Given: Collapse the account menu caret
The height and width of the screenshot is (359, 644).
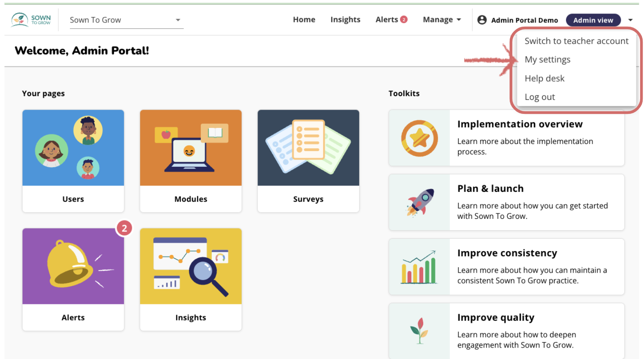Looking at the screenshot, I should coord(630,20).
